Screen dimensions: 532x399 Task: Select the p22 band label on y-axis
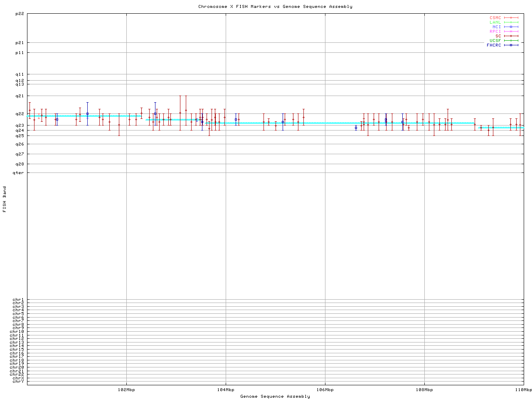pos(20,14)
